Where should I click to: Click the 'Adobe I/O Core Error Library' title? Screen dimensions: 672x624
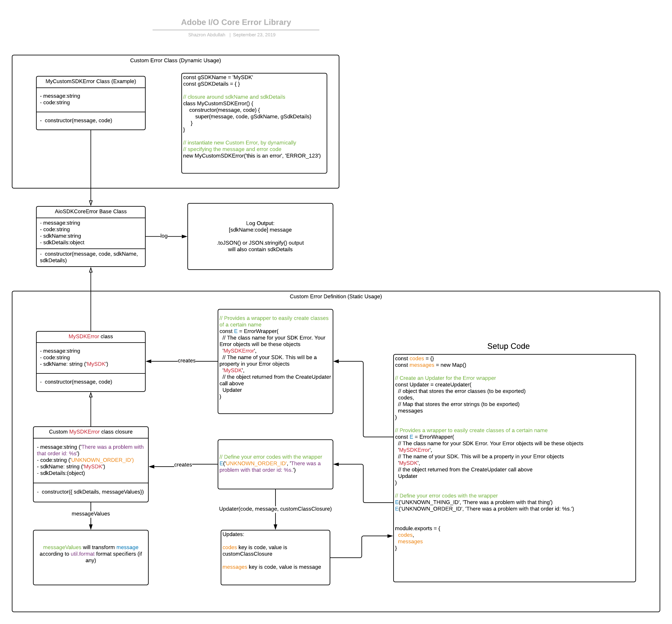pos(236,22)
